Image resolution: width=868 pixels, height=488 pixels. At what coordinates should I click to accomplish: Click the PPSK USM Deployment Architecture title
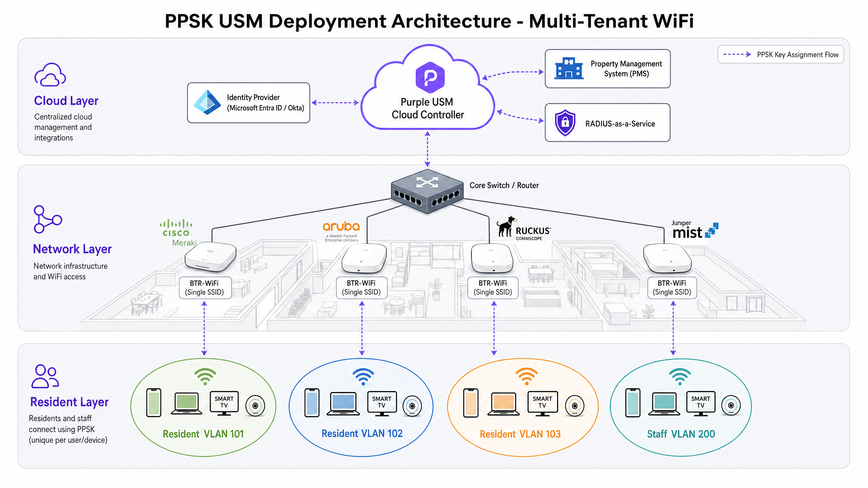click(429, 21)
